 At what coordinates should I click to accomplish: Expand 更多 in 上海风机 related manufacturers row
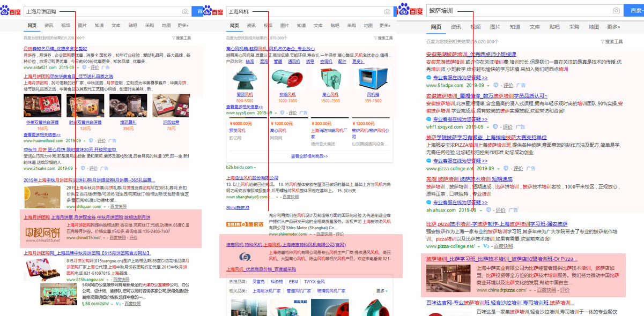pos(381,291)
